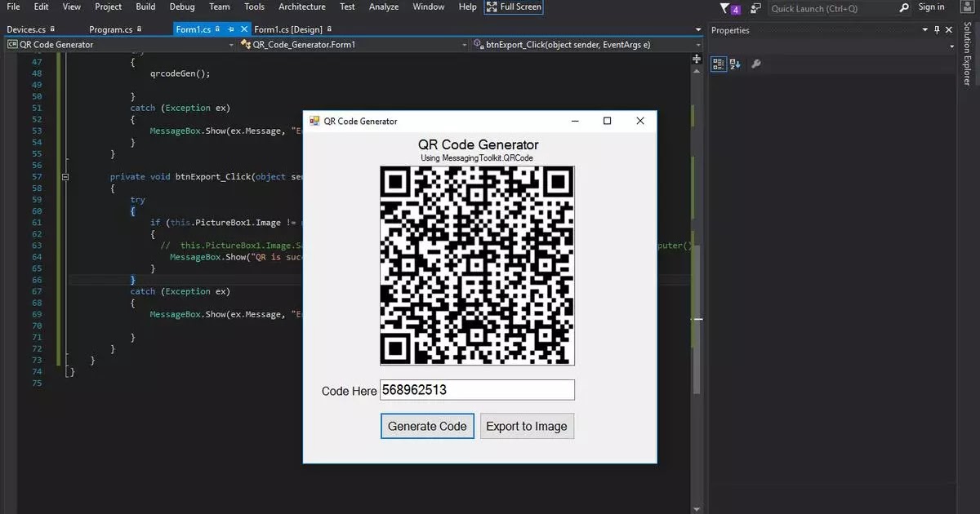Pin the Properties window
Image resolution: width=980 pixels, height=514 pixels.
[938, 29]
